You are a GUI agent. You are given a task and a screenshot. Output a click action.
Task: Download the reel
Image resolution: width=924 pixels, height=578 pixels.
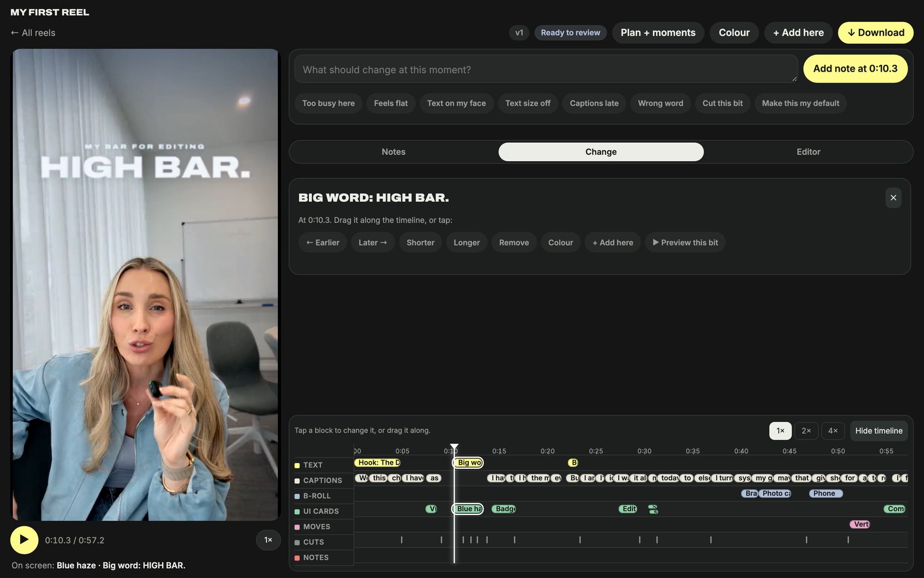click(x=875, y=33)
